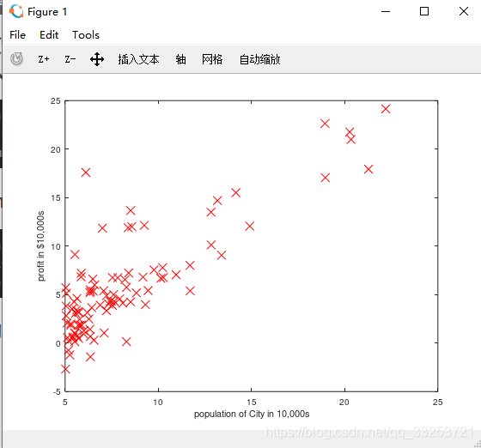
Task: Click the x-axis label population of City
Action: [x=252, y=414]
